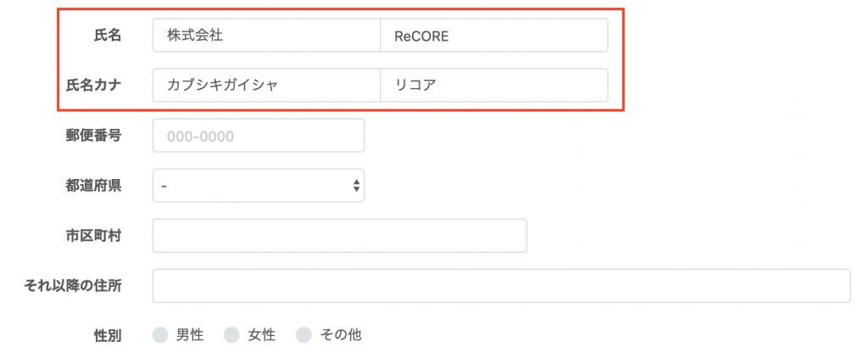868x364 pixels.
Task: Select the 男性 radio button
Action: [x=160, y=335]
